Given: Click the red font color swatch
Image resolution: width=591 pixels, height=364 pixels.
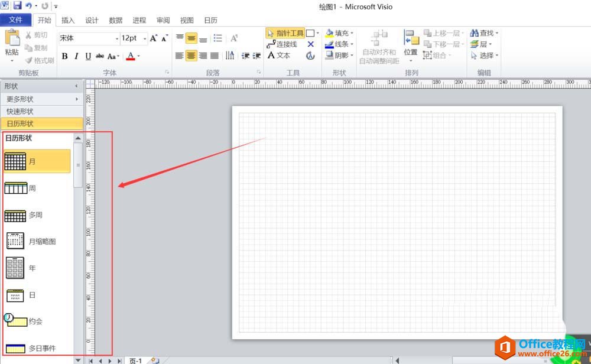Looking at the screenshot, I should 131,56.
